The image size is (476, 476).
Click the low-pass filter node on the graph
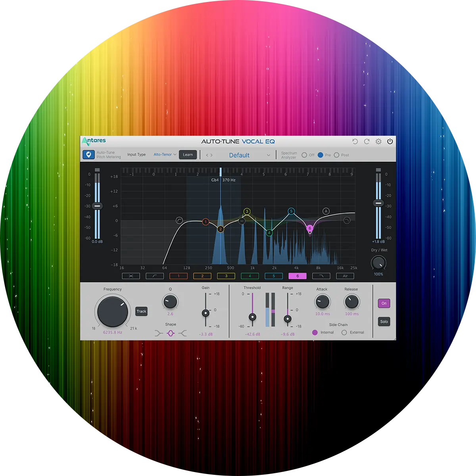347,220
